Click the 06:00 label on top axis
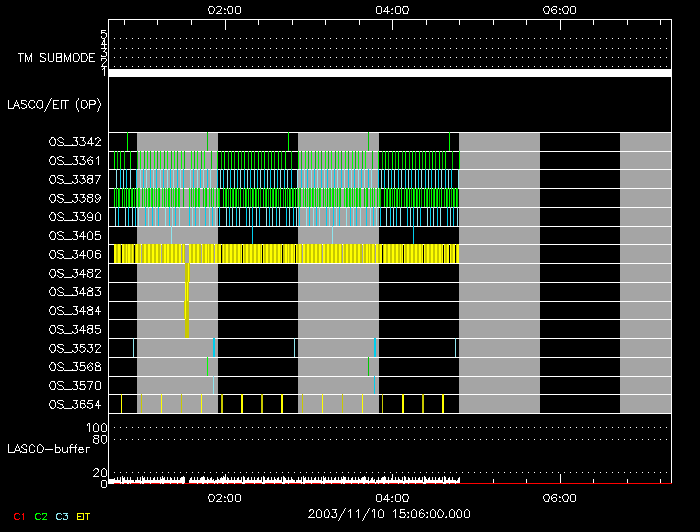The width and height of the screenshot is (700, 532). [559, 10]
